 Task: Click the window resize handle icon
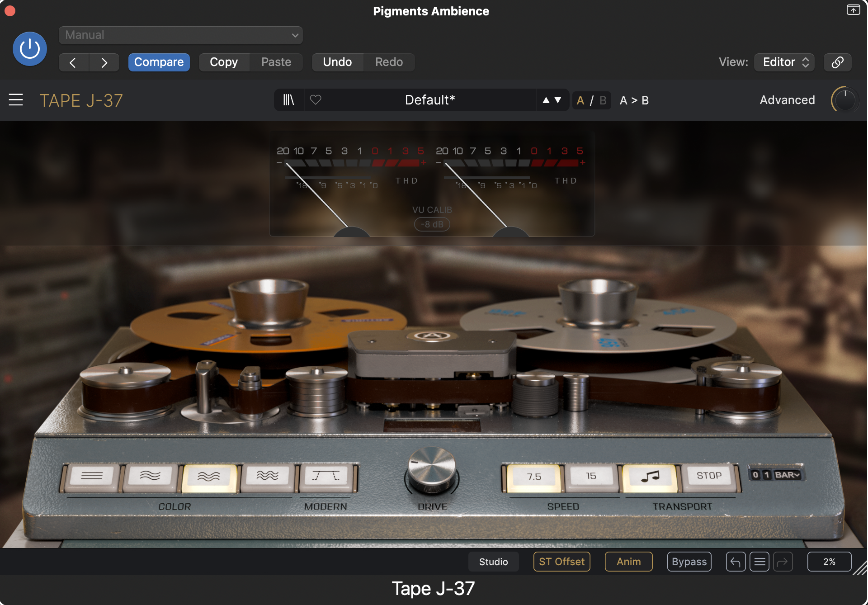click(860, 567)
